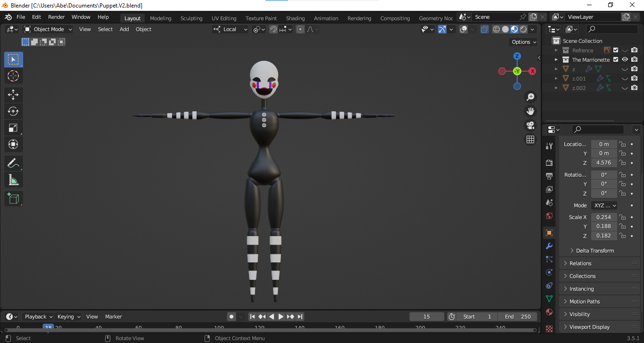This screenshot has width=644, height=343.
Task: Activate the Move tool
Action: pyautogui.click(x=13, y=95)
